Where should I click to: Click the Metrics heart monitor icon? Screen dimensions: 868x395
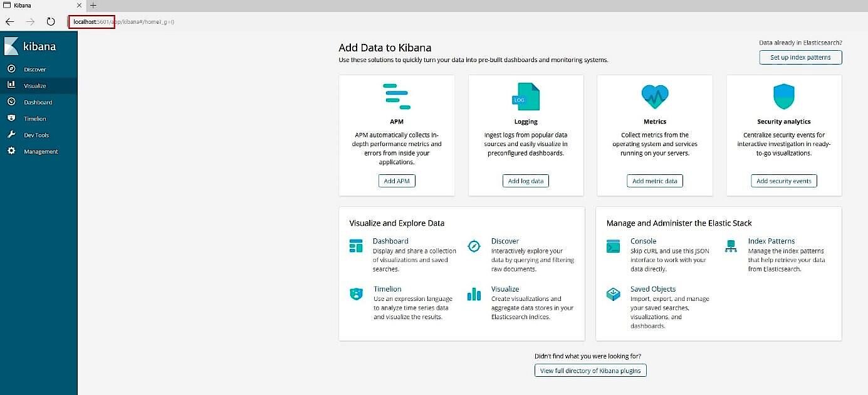coord(654,95)
